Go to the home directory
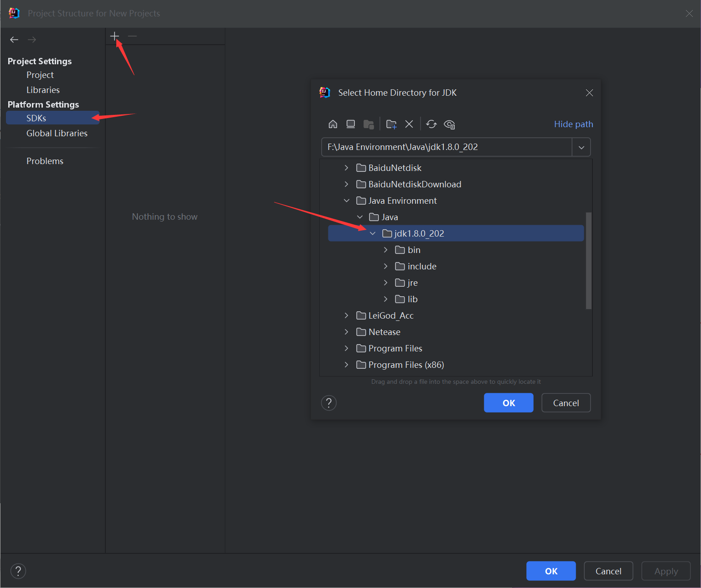Viewport: 701px width, 588px height. coord(333,124)
